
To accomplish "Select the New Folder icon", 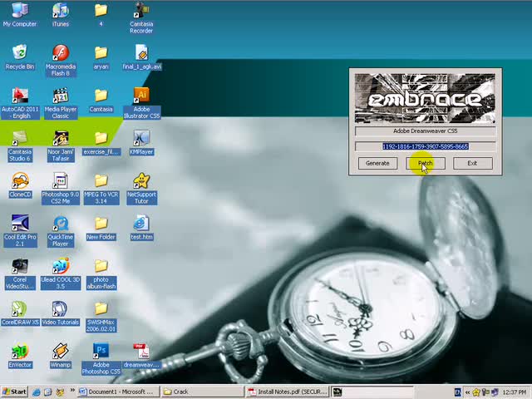I will 101,229.
